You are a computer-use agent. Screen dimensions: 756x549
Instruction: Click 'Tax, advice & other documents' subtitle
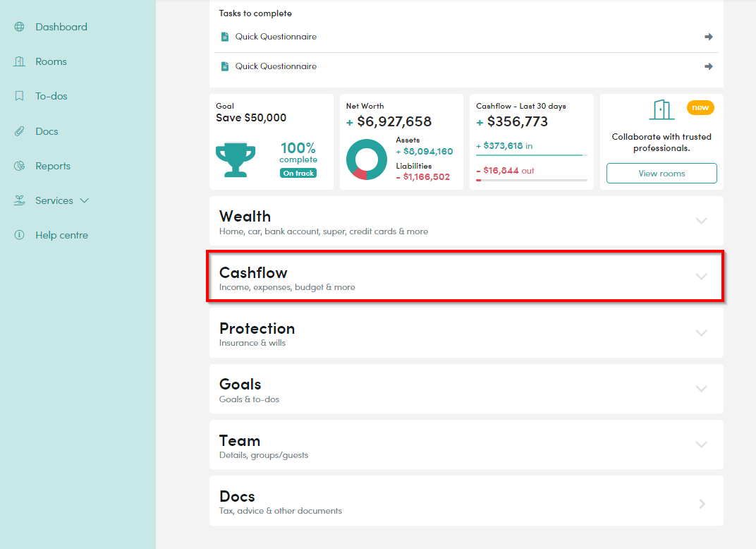point(281,511)
